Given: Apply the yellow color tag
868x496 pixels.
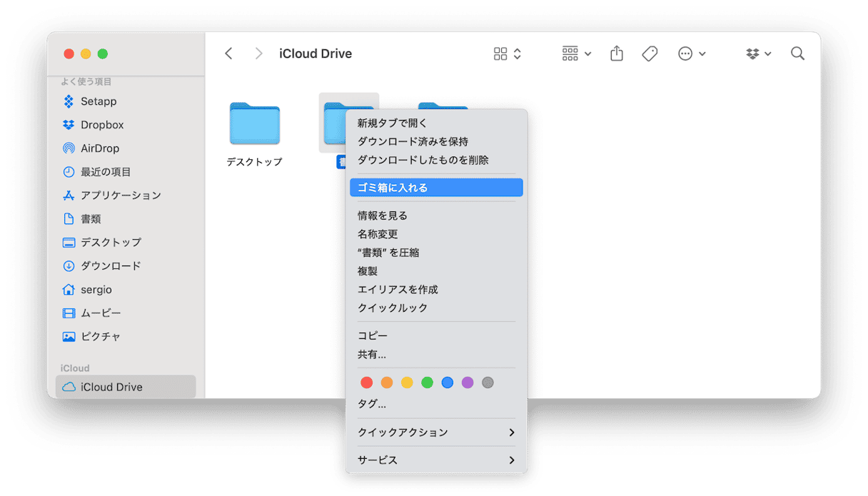Looking at the screenshot, I should (x=407, y=383).
